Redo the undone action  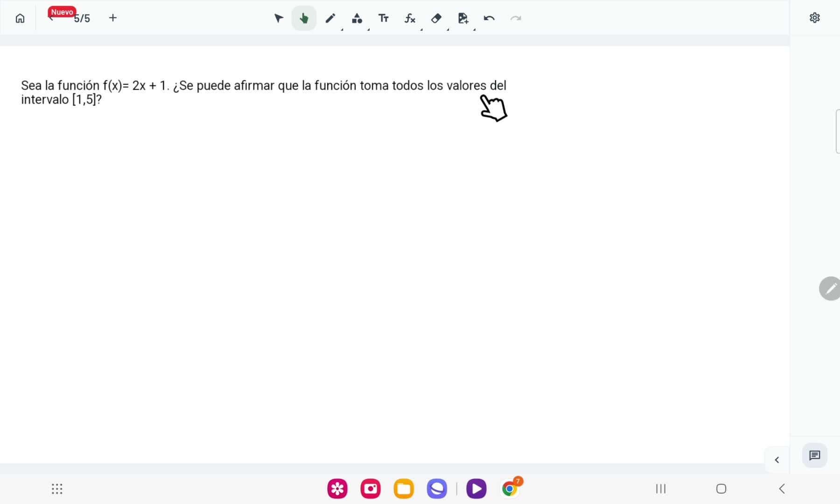click(516, 18)
